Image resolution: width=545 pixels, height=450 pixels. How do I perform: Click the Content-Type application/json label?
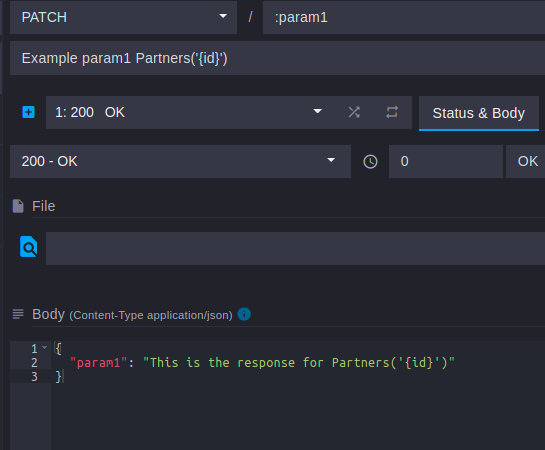pyautogui.click(x=151, y=315)
